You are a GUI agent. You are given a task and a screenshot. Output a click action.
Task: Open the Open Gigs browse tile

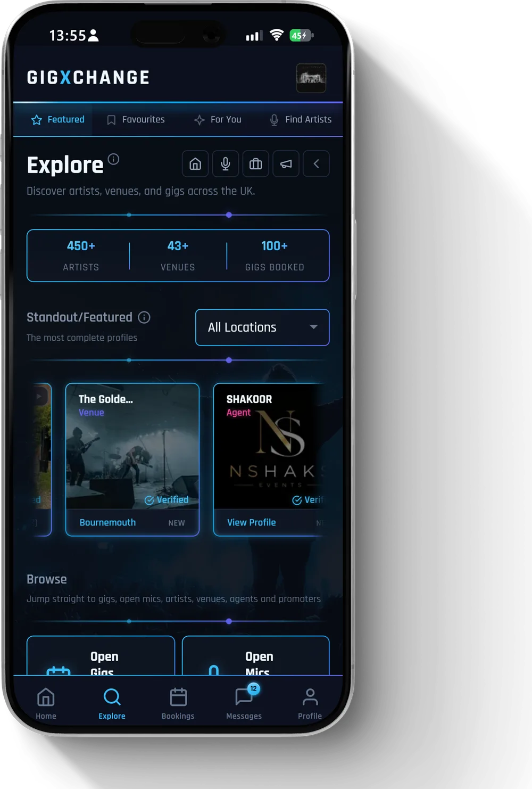pyautogui.click(x=101, y=656)
